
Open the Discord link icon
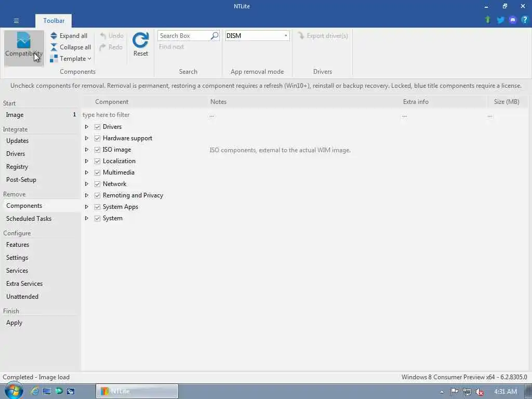(x=513, y=20)
